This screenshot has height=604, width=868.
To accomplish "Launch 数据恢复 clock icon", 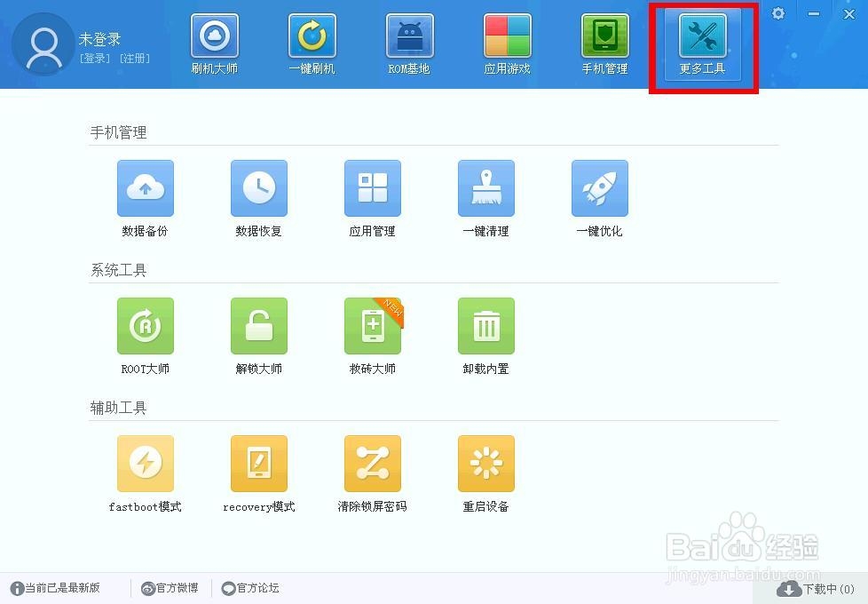I will point(258,188).
